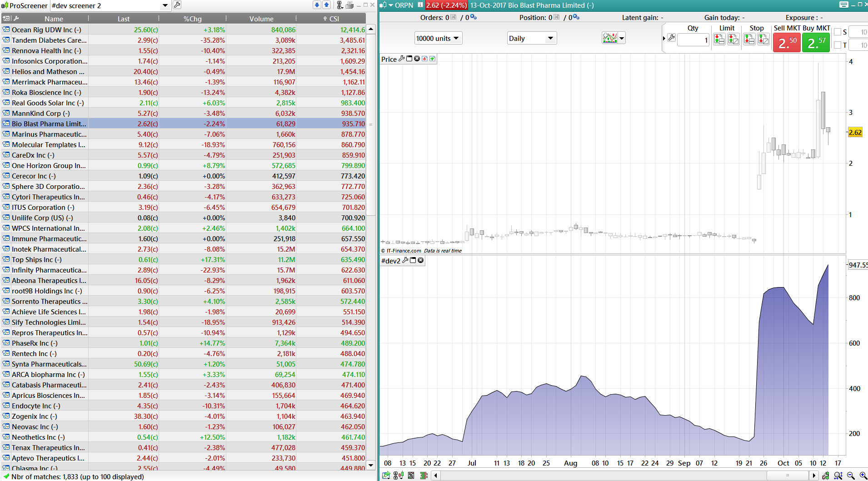Open the Price panel wrench settings
This screenshot has height=481, width=868.
(401, 59)
